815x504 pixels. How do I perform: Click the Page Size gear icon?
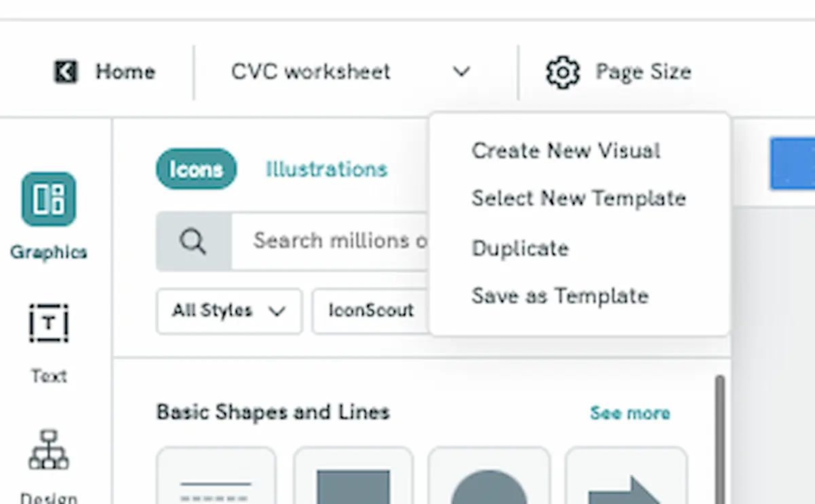563,72
